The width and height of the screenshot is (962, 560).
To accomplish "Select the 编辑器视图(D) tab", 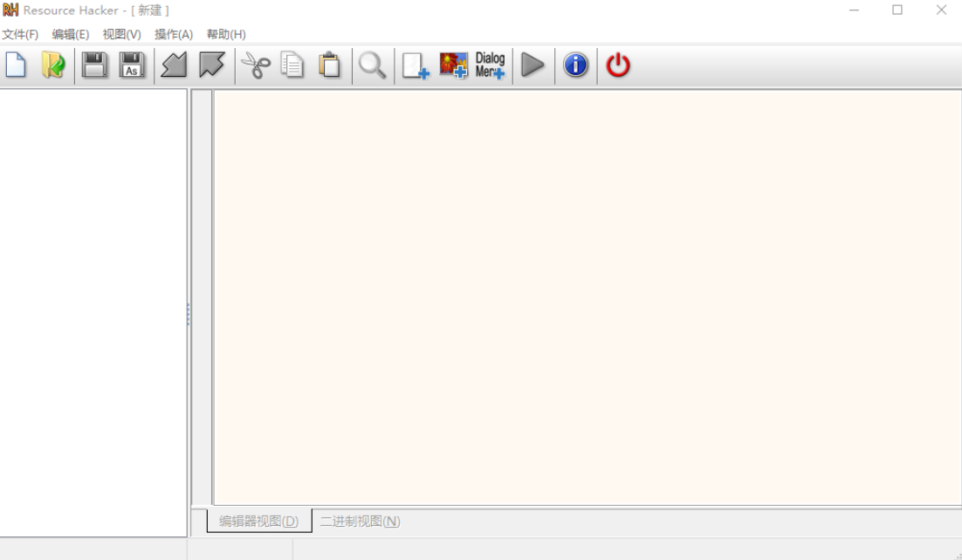I will [x=258, y=522].
